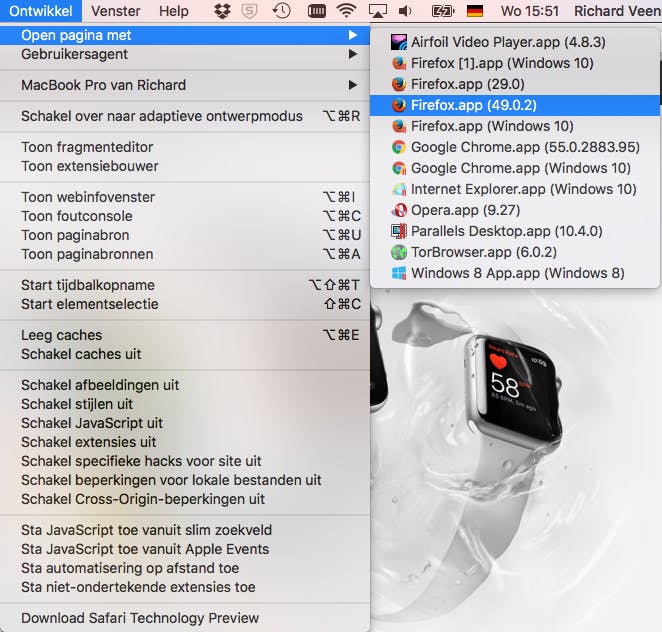This screenshot has width=662, height=632.
Task: Open Time Machine menu bar icon
Action: click(x=282, y=11)
